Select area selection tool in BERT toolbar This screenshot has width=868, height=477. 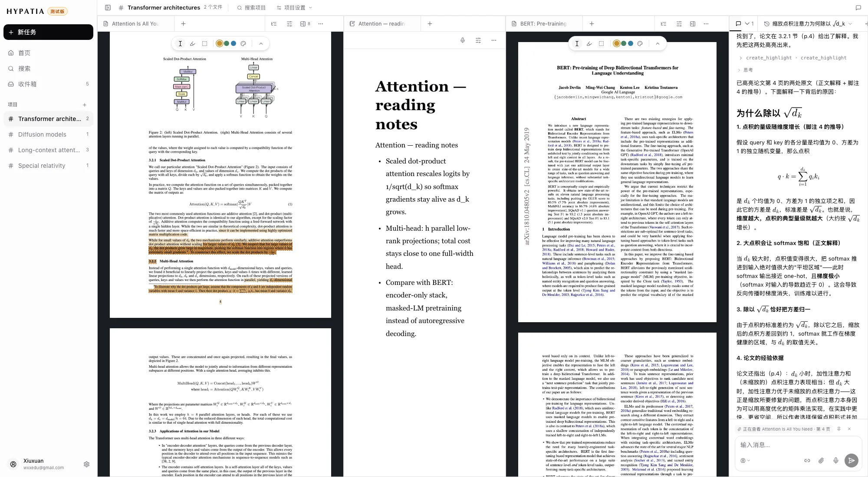pyautogui.click(x=601, y=43)
